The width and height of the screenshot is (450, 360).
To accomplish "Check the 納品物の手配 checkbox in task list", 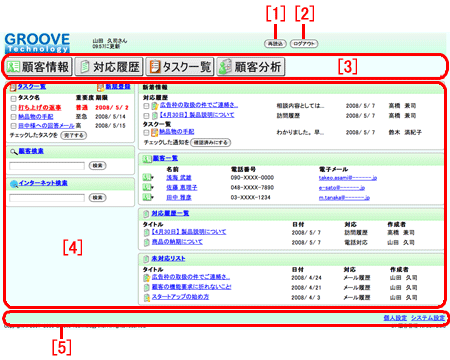I will pyautogui.click(x=13, y=117).
